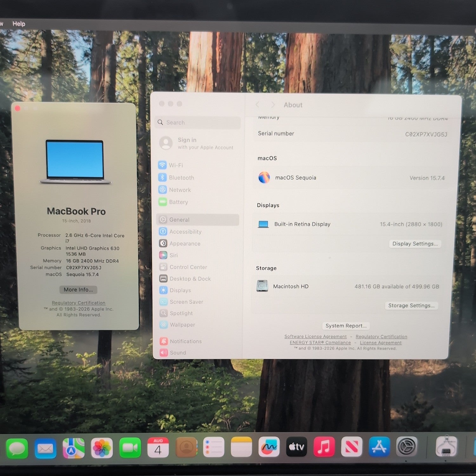Open the Software License Agreement link
Viewport: 476px width, 476px height.
pyautogui.click(x=315, y=336)
